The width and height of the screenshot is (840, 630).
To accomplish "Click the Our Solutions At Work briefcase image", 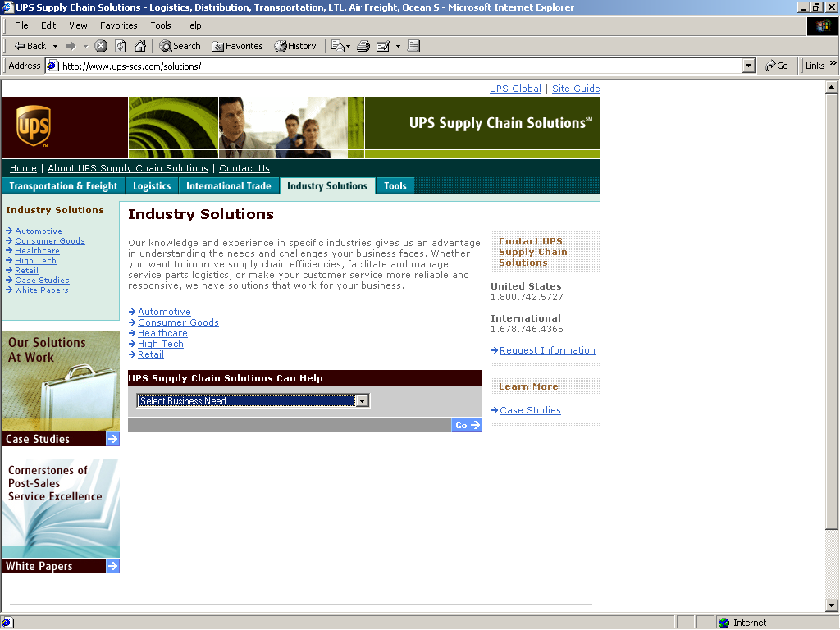I will 61,381.
